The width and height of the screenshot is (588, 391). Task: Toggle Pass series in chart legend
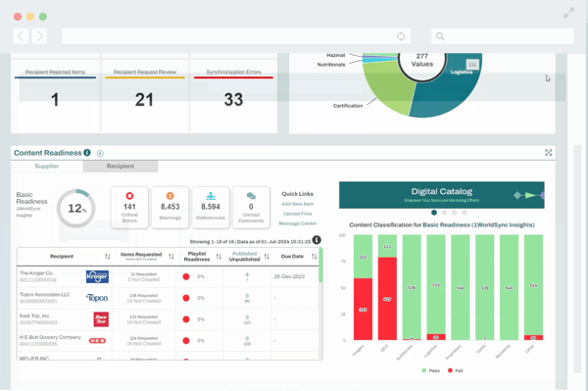(x=430, y=370)
